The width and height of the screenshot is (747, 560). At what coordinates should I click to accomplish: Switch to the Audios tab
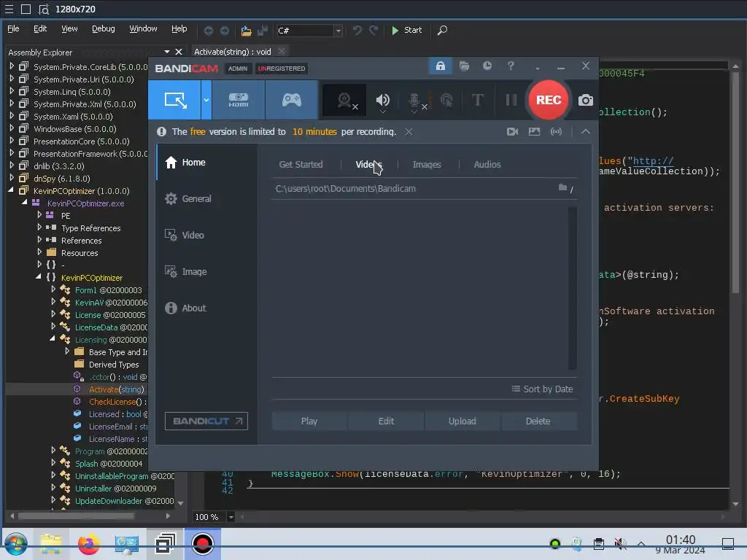tap(487, 164)
